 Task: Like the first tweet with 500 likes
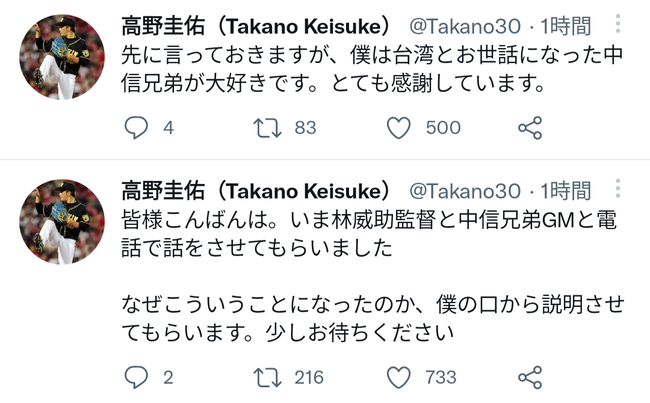coord(399,128)
